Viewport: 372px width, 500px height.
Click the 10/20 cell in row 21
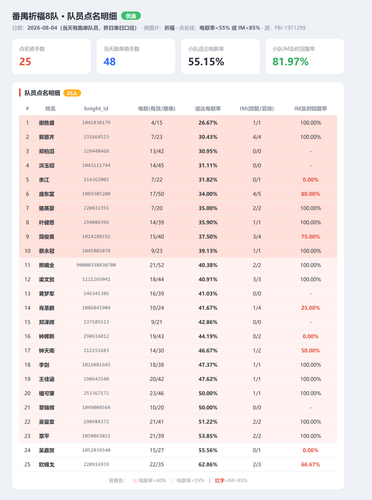[157, 408]
